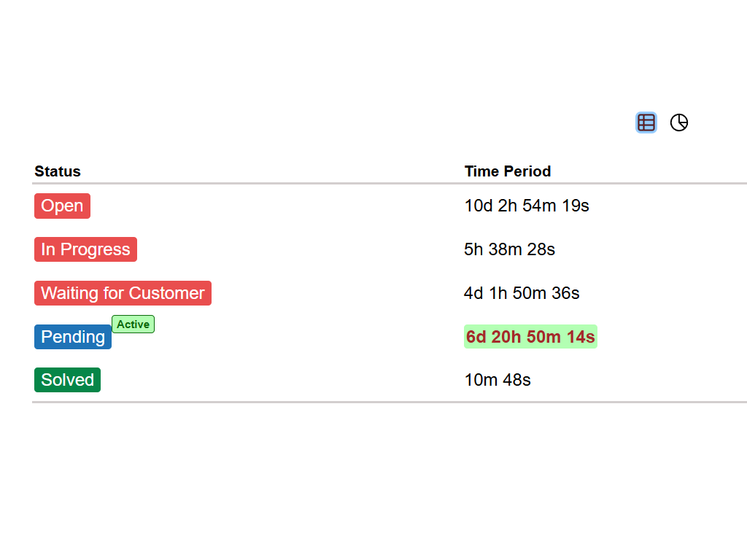This screenshot has width=747, height=560.
Task: Click the green Active badge
Action: coord(133,324)
